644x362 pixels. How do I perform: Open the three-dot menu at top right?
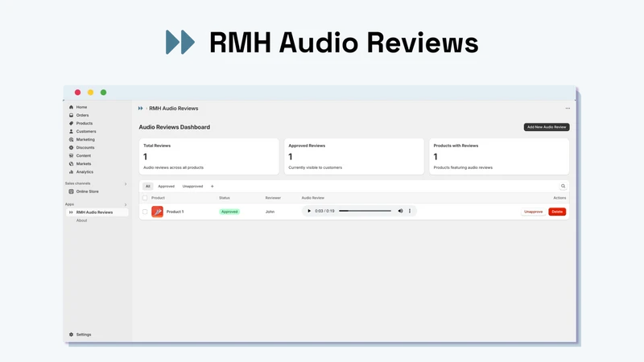point(568,109)
